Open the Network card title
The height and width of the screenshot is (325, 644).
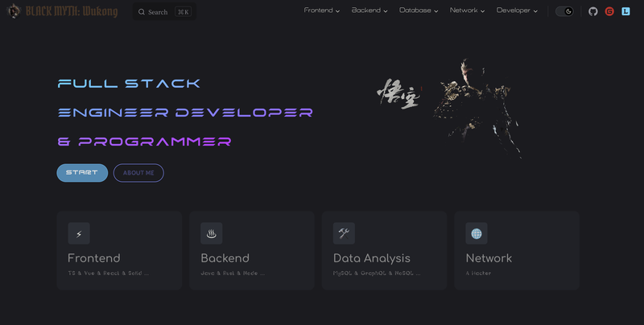coord(489,258)
